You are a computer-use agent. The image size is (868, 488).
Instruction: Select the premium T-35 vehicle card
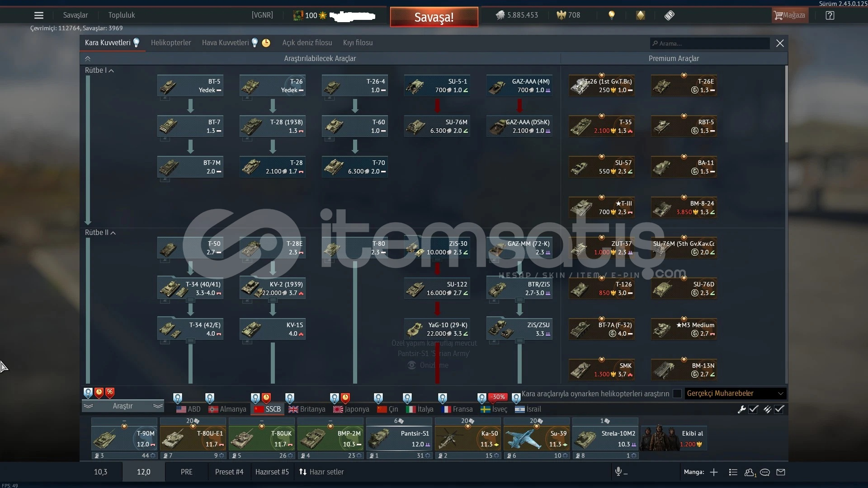click(x=602, y=126)
